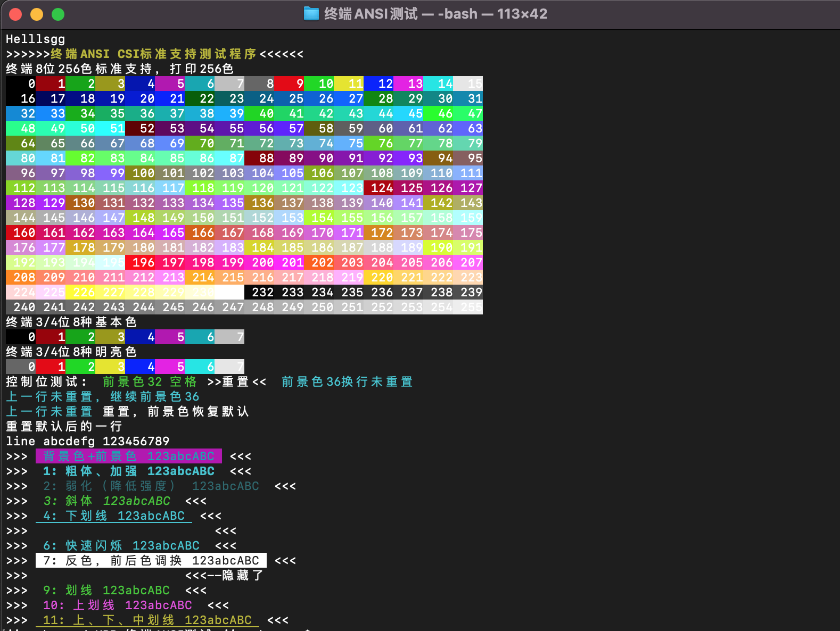
Task: Click the cyan cell 6 in the 8 basic colors row
Action: click(200, 337)
